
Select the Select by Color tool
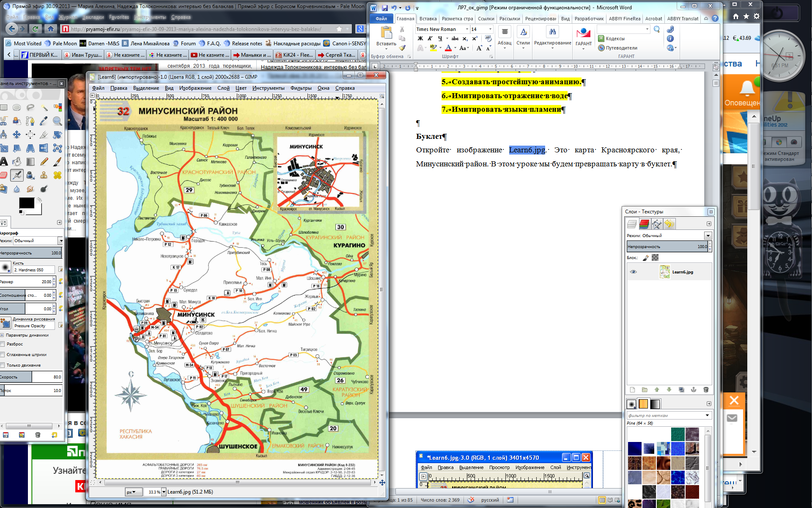[58, 108]
